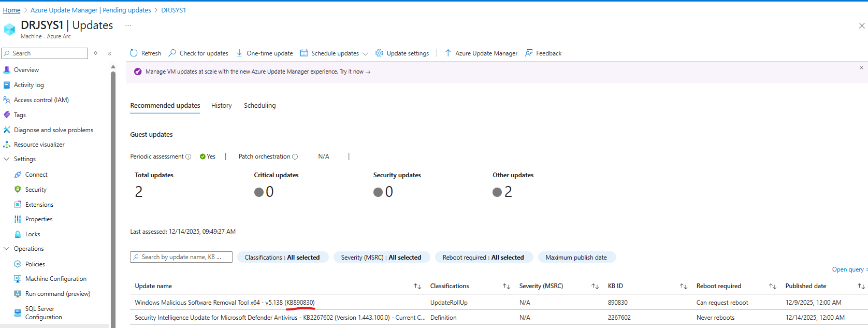
Task: Click Periodic assessment info icon
Action: [189, 156]
